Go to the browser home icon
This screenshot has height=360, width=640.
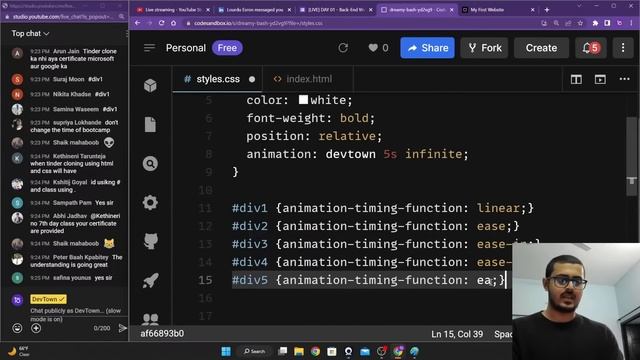(x=173, y=23)
